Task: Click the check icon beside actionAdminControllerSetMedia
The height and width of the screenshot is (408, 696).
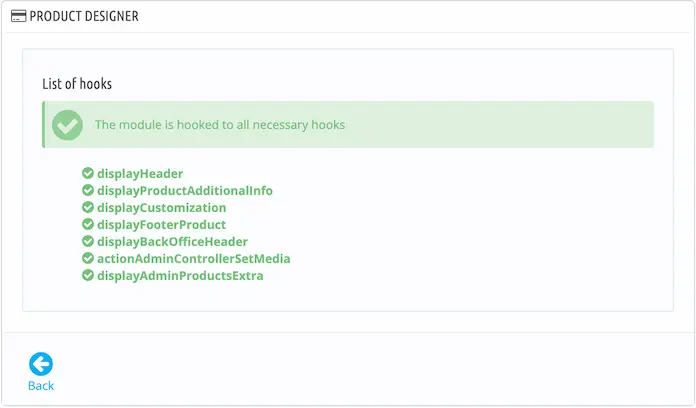Action: [x=88, y=258]
